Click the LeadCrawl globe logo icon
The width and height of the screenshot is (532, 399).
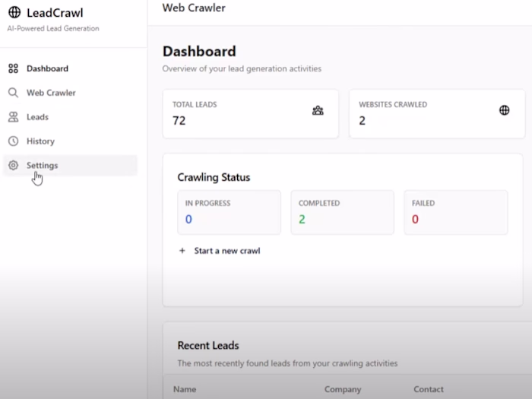(14, 12)
